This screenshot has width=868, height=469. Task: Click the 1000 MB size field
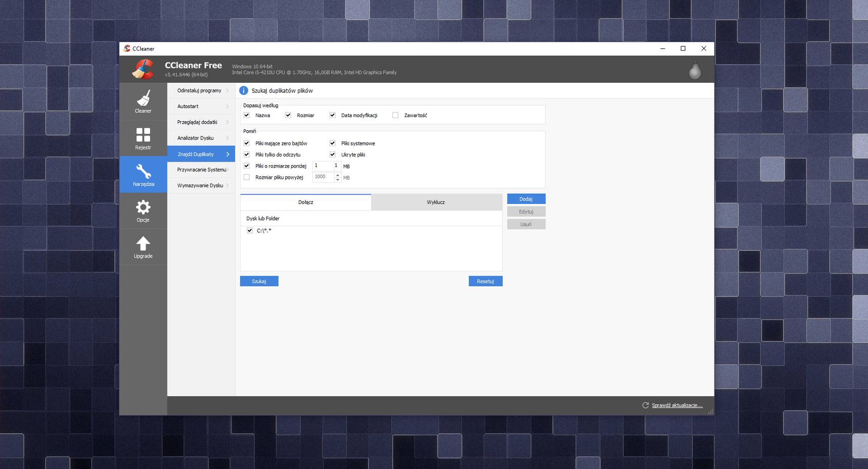tap(323, 177)
